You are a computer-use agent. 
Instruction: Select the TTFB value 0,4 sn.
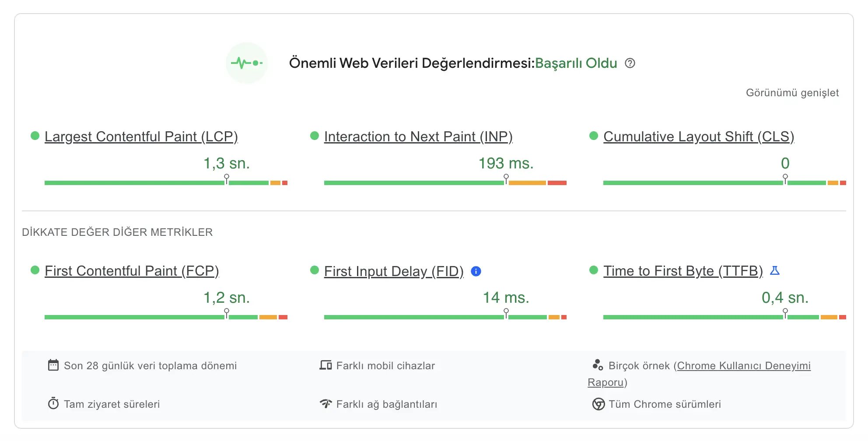(x=785, y=297)
